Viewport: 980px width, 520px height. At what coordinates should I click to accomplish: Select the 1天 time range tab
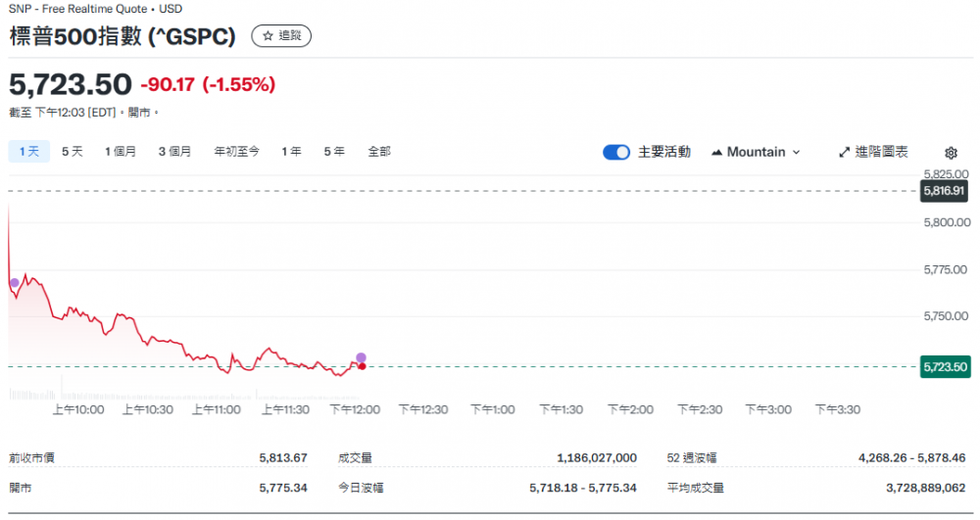(28, 152)
